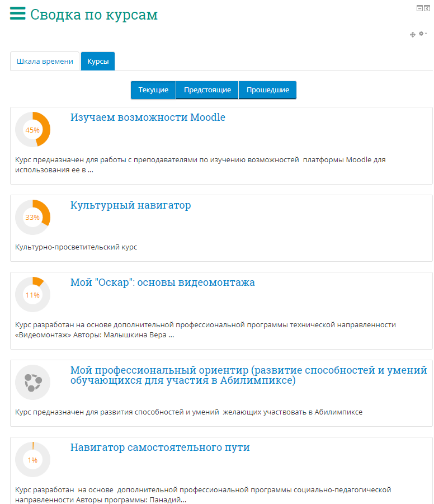Open the Изучаем возможности Moodle course
434x504 pixels.
click(148, 117)
